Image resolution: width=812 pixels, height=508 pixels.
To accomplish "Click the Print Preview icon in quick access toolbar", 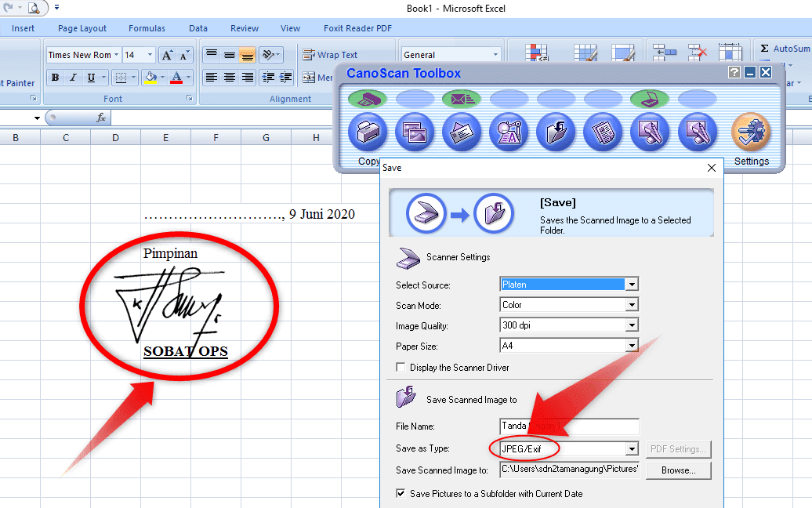I will [x=34, y=8].
